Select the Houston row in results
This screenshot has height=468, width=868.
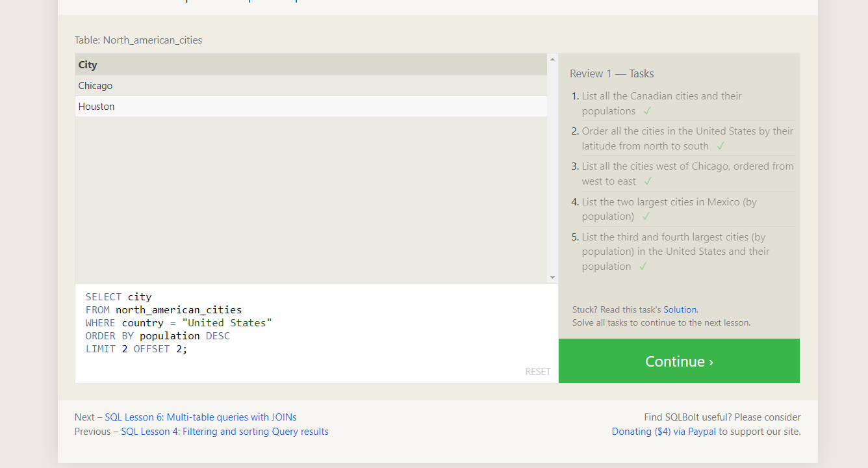[311, 107]
